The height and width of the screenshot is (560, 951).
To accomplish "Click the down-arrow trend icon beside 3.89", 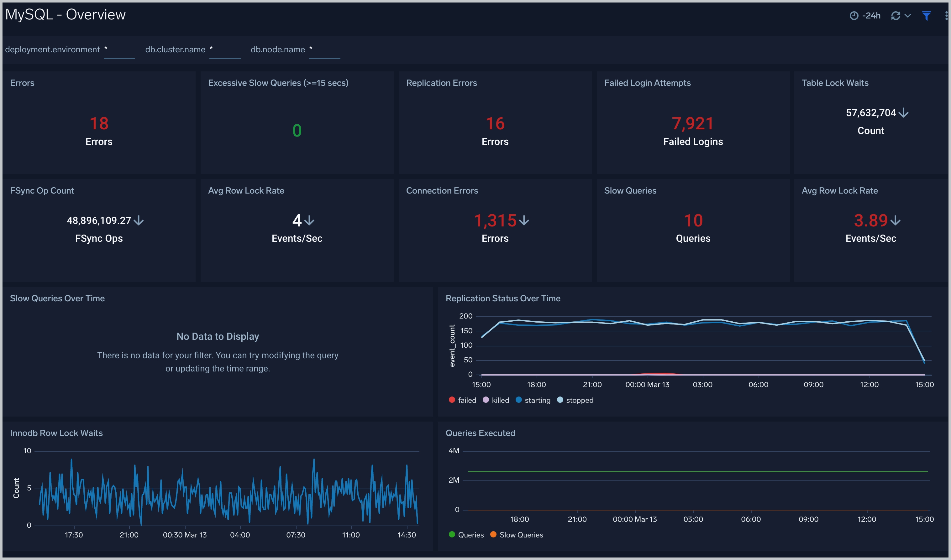I will coord(896,220).
